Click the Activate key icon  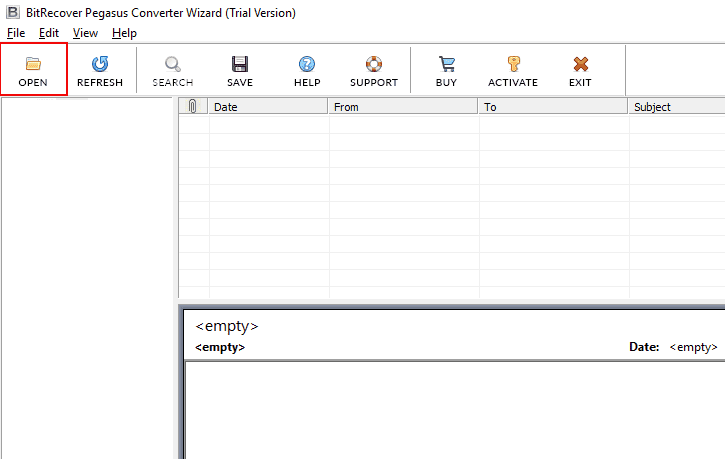pos(513,64)
